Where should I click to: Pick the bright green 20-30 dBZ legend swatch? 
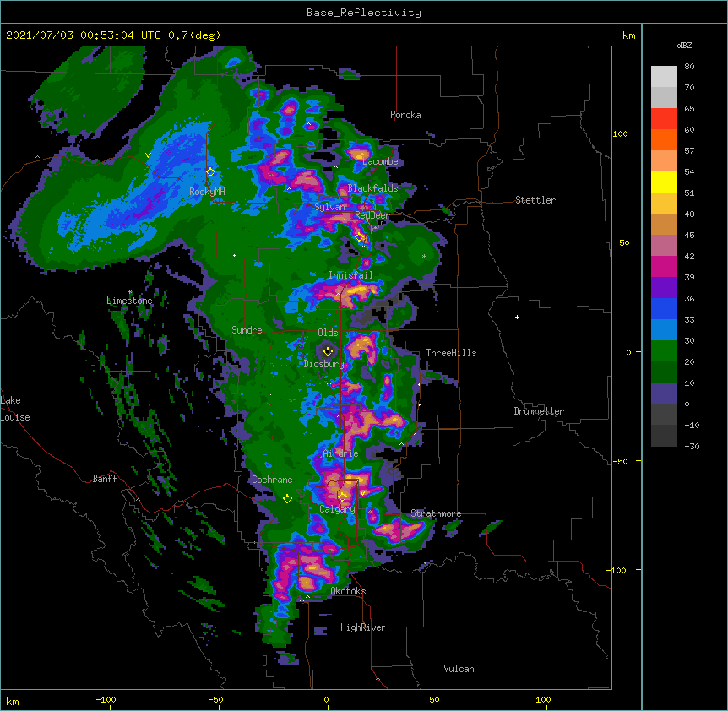(664, 351)
